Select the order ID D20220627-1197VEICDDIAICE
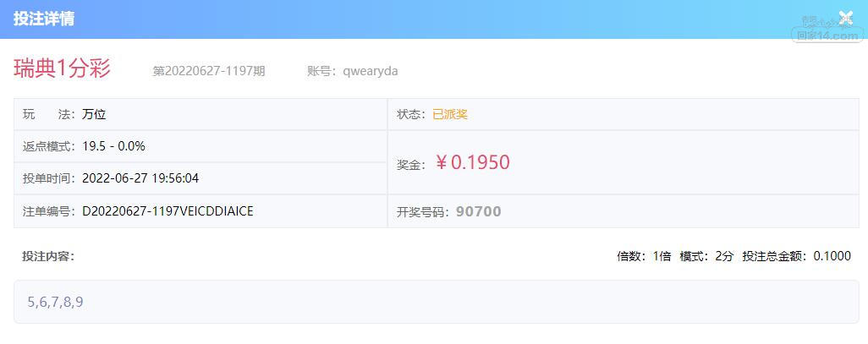The height and width of the screenshot is (344, 868). pyautogui.click(x=168, y=210)
